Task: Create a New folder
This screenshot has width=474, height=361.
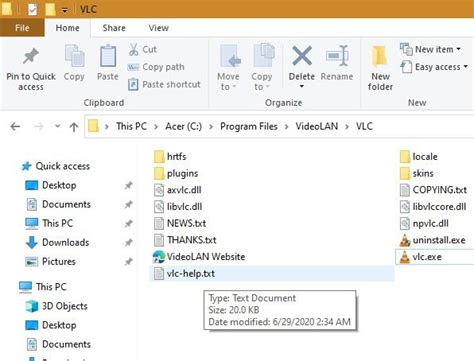Action: [380, 68]
